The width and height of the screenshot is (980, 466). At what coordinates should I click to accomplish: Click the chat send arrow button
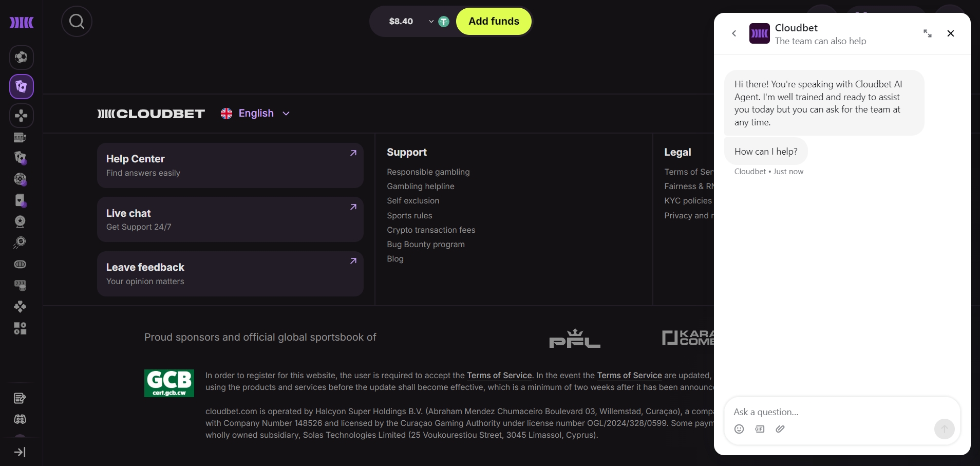click(x=944, y=429)
